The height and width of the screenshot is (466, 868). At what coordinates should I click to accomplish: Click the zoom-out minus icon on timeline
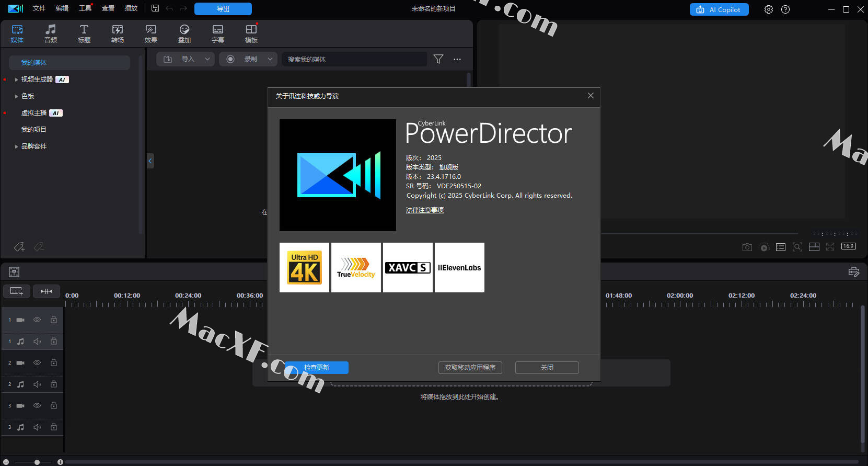6,462
